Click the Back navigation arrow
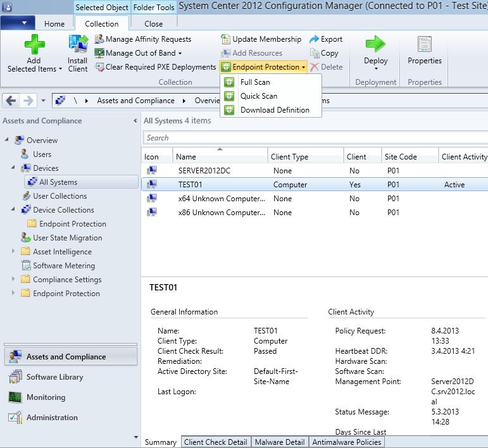This screenshot has width=488, height=448. (11, 101)
